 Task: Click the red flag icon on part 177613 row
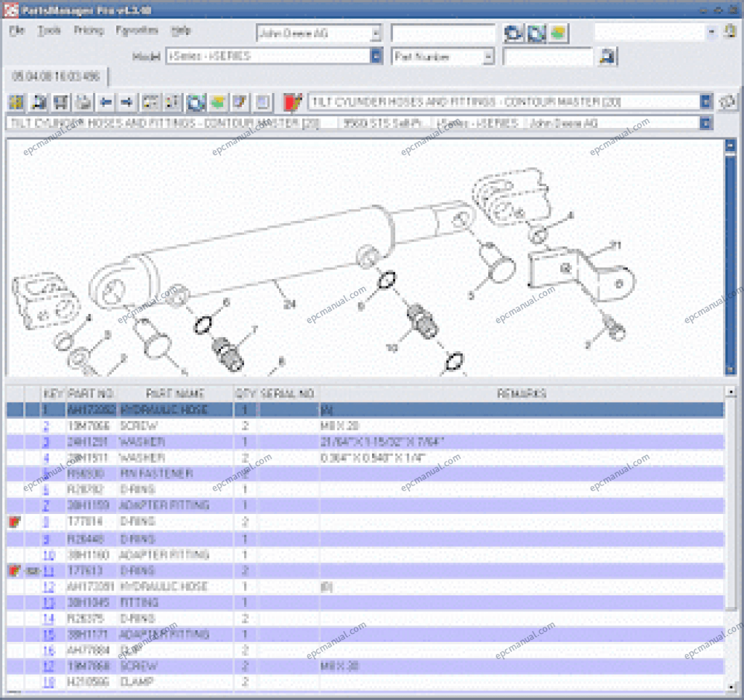[x=15, y=571]
